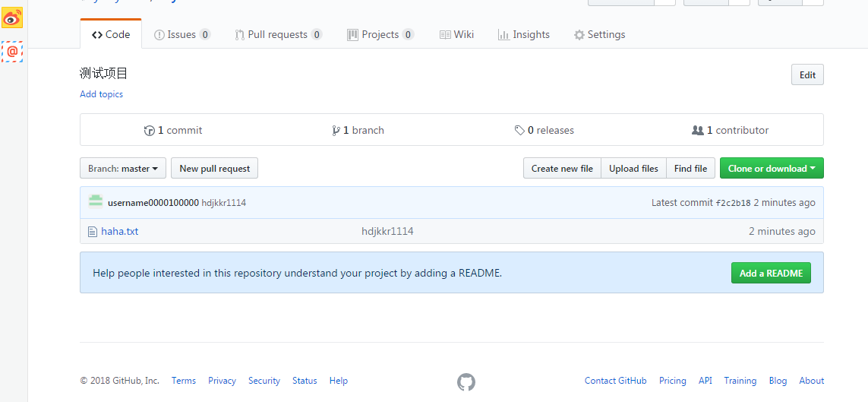Open hdjkkr1114 commit message in haha.txt row
Screen dimensions: 868x402
[x=387, y=232]
